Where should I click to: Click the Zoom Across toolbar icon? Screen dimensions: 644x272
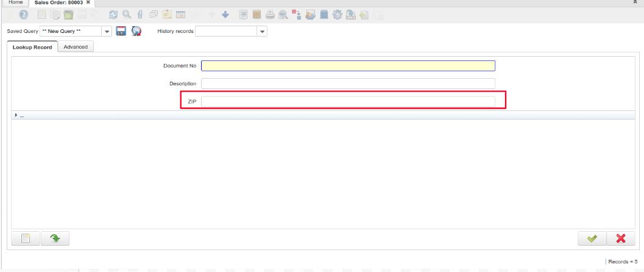pyautogui.click(x=283, y=15)
